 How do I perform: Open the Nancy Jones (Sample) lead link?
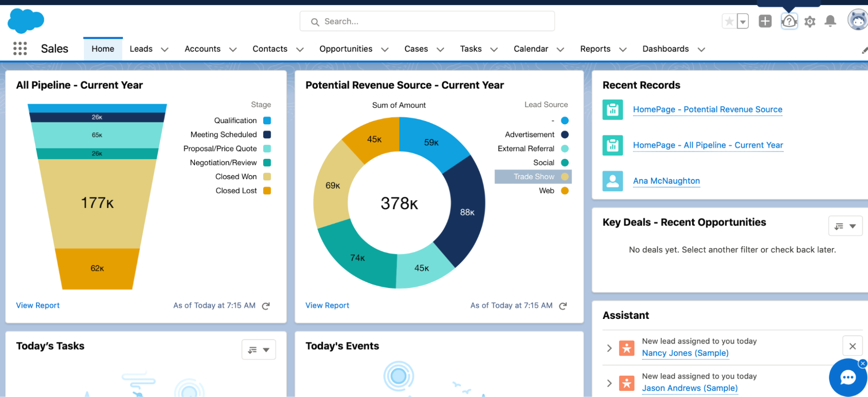pyautogui.click(x=685, y=353)
